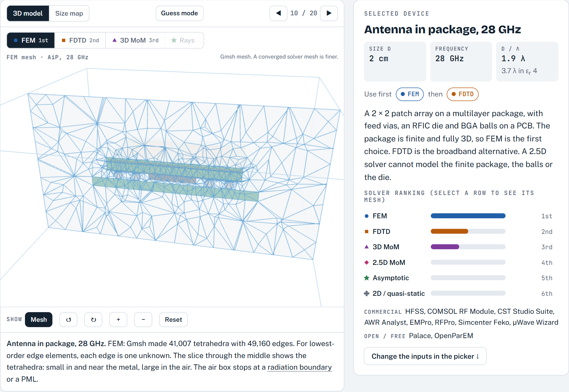Click the FEM pill after Use first

click(410, 94)
